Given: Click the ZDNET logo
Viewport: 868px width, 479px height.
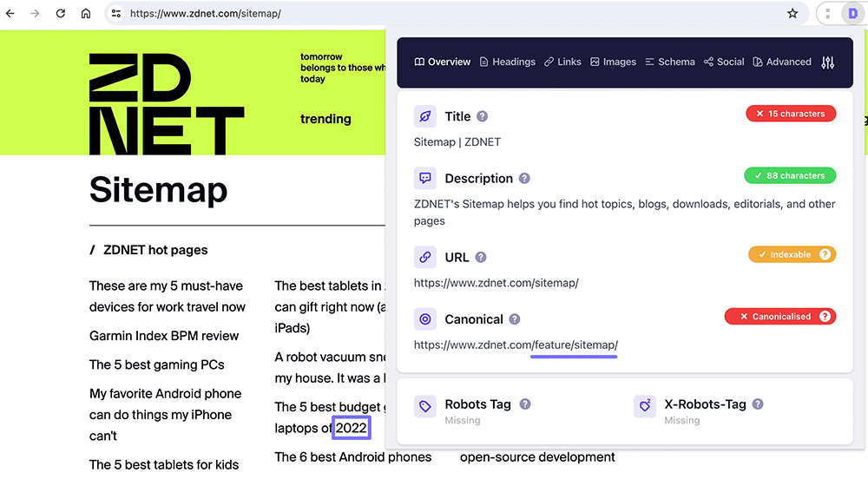Looking at the screenshot, I should click(x=166, y=103).
